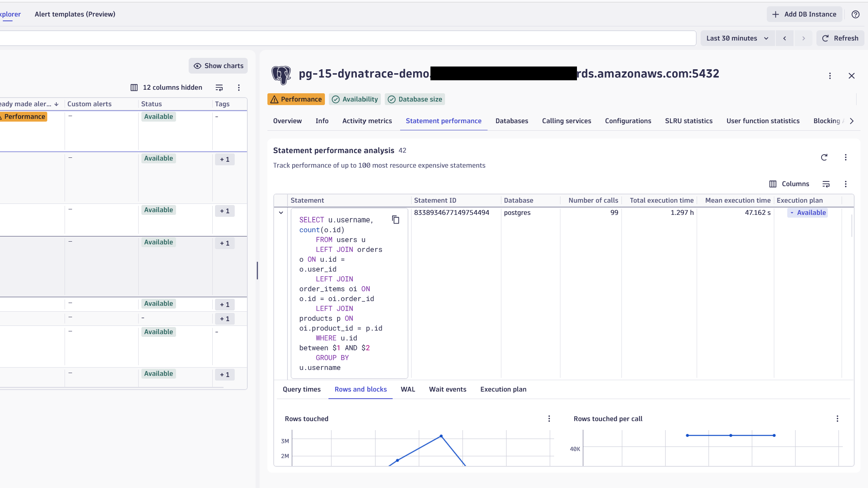The height and width of the screenshot is (488, 868).
Task: Open the Last 30 minutes time range dropdown
Action: 737,38
